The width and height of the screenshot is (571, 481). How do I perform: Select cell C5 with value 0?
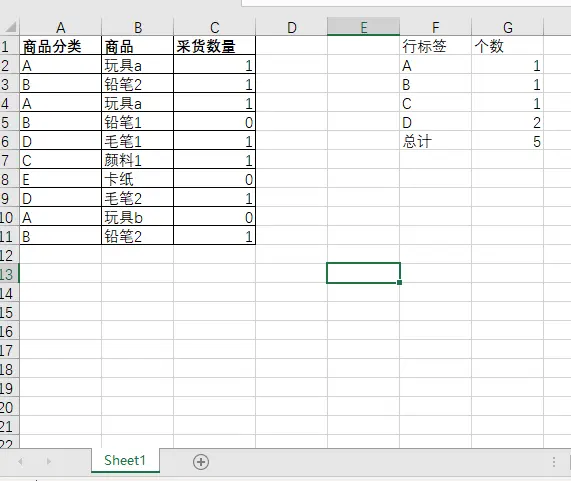214,122
